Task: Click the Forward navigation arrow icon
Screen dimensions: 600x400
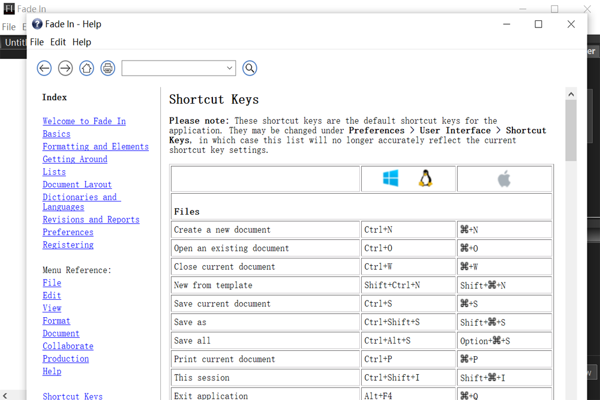Action: pyautogui.click(x=65, y=68)
